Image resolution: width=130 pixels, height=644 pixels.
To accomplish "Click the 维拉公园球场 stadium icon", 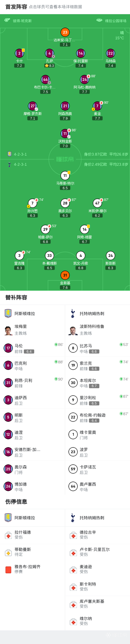I will 99,20.
